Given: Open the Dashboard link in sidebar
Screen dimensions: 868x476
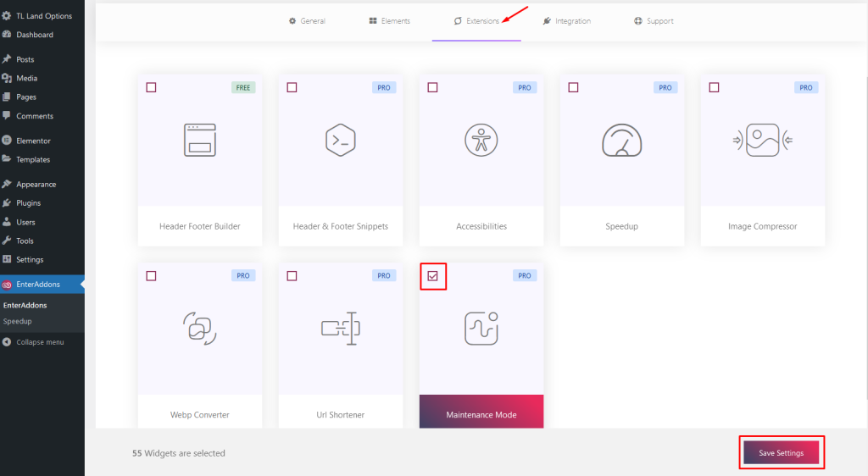Looking at the screenshot, I should pos(35,34).
